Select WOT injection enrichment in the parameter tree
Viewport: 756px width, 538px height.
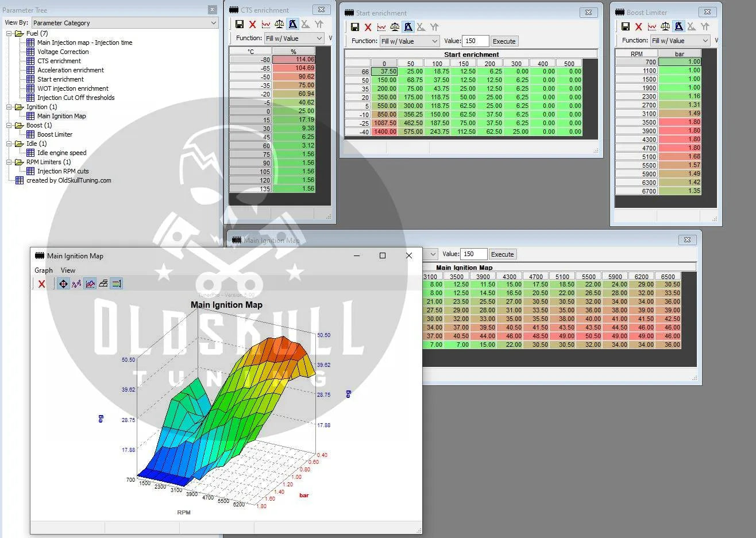tap(73, 88)
